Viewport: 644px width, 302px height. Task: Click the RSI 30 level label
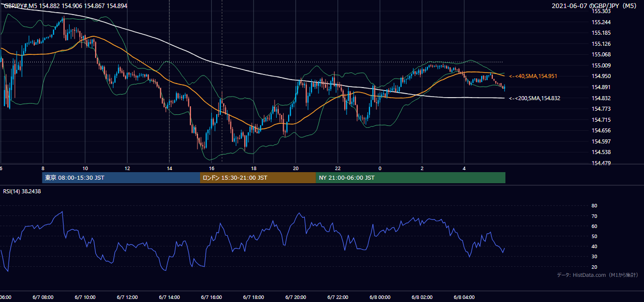click(595, 257)
